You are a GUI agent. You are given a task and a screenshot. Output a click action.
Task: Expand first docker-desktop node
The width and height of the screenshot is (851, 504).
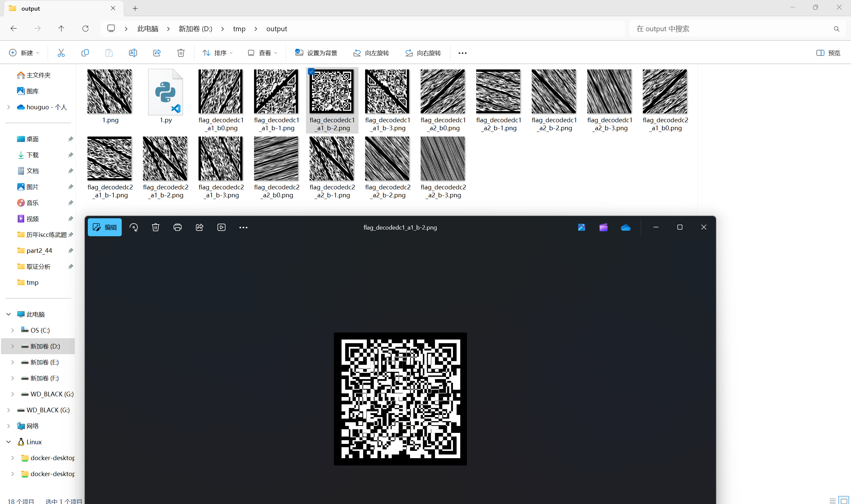(13, 458)
